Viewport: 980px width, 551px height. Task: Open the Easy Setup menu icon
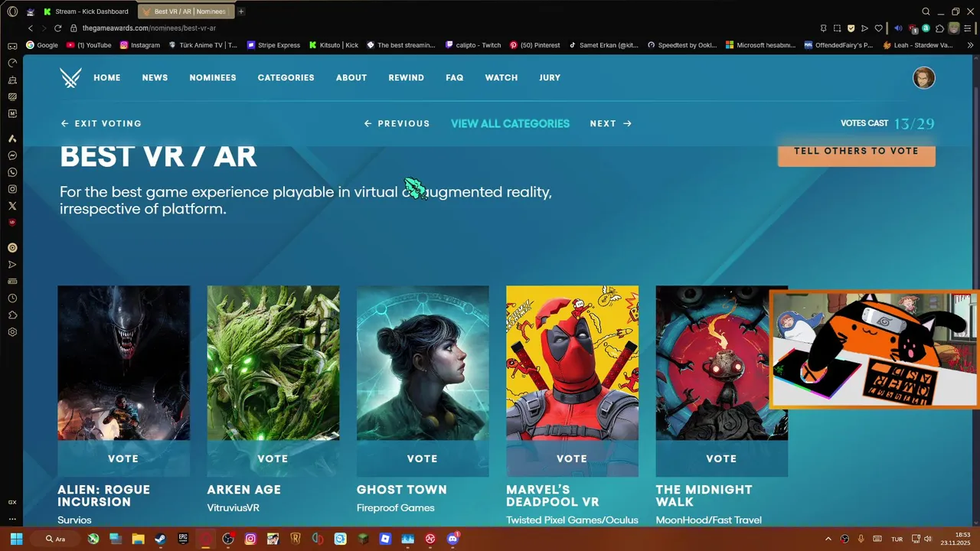pyautogui.click(x=969, y=28)
